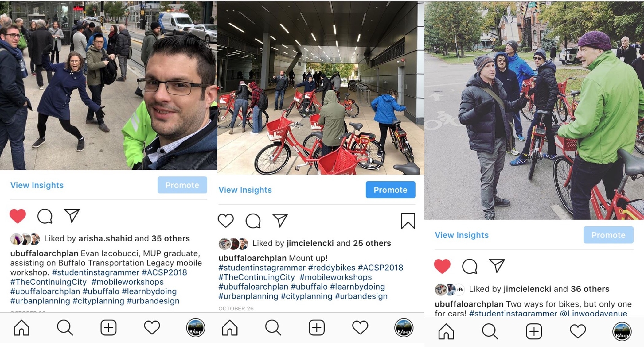Screen dimensions: 644x347
Task: View Insights for the Evan Iacobucci post
Action: (x=37, y=185)
